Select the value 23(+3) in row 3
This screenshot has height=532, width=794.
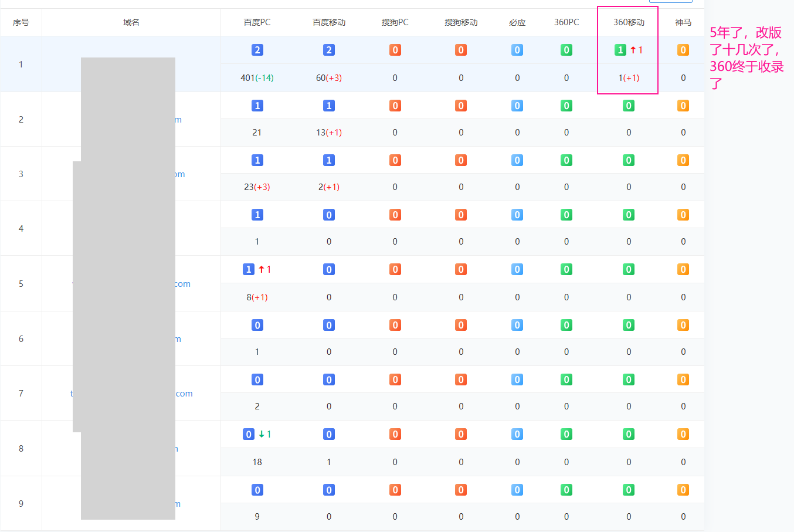[x=257, y=187]
